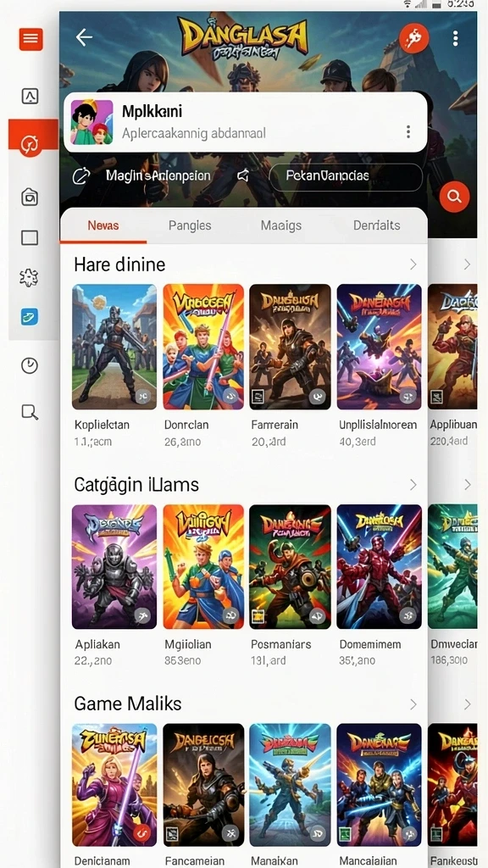
Task: Click the background chevron beside Catgagin iLlams
Action: [x=468, y=485]
